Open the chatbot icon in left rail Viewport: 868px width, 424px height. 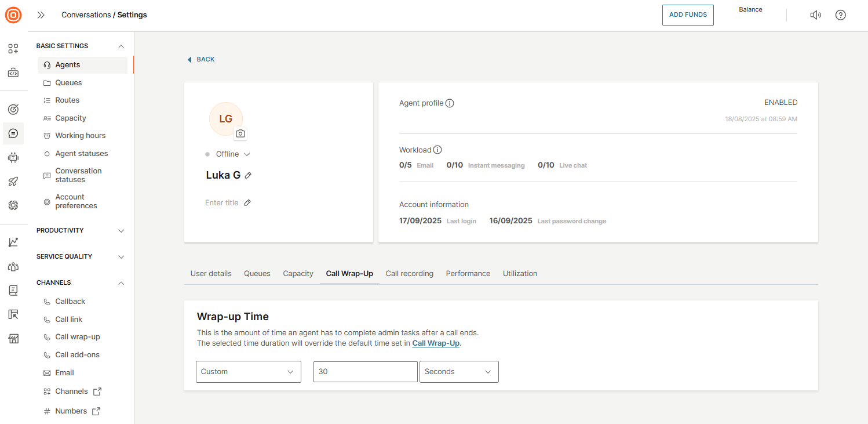click(x=13, y=157)
